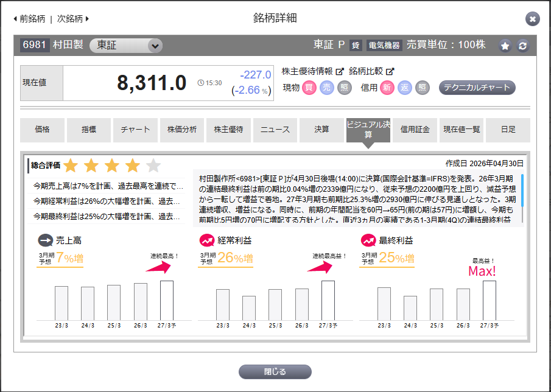Switch to the 株主優待 tab

click(228, 130)
